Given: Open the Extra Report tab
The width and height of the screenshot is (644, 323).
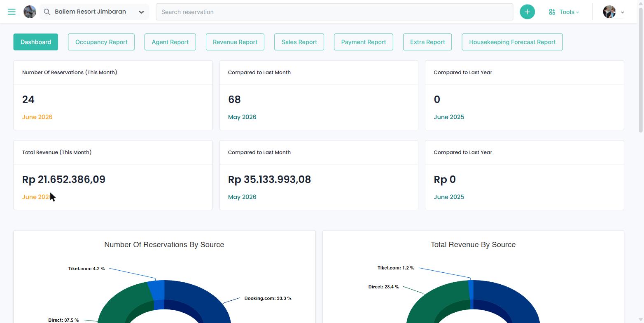Looking at the screenshot, I should (x=427, y=42).
